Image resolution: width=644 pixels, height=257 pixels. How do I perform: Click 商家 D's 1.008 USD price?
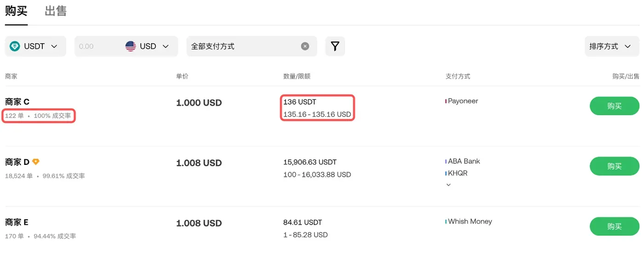pyautogui.click(x=199, y=163)
